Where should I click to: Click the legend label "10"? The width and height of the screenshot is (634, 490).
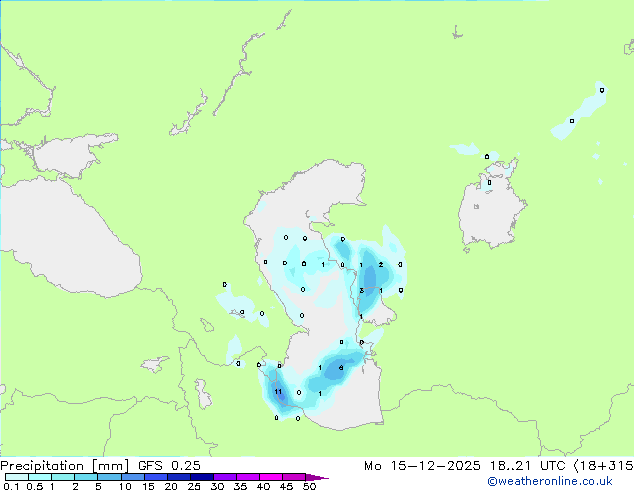click(x=125, y=486)
